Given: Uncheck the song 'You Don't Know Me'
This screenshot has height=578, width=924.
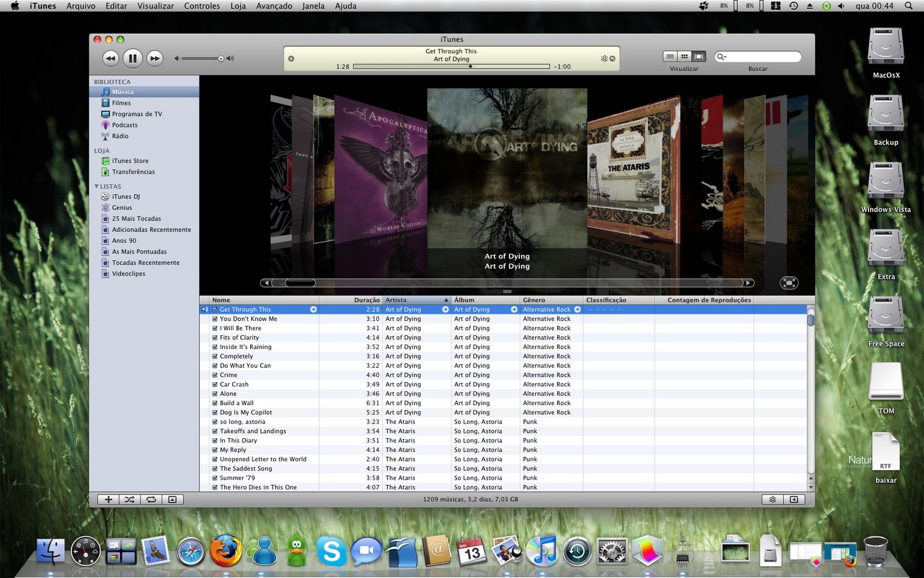Looking at the screenshot, I should (x=215, y=319).
